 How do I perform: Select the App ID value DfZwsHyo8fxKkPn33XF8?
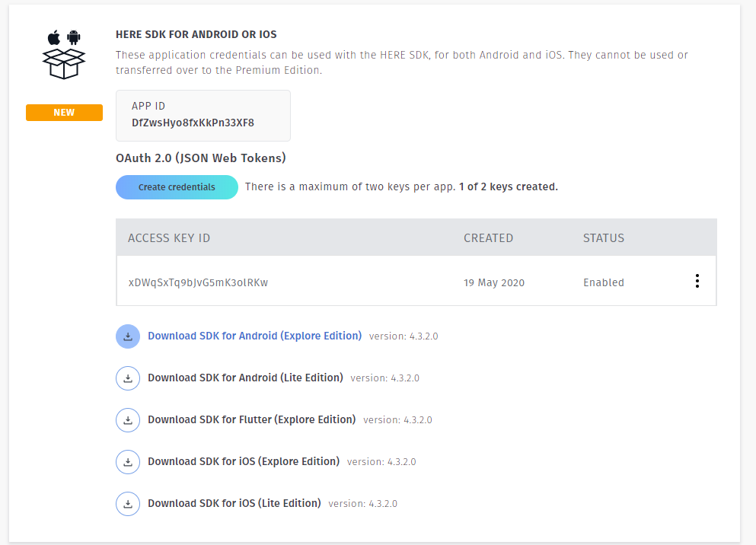[x=193, y=123]
